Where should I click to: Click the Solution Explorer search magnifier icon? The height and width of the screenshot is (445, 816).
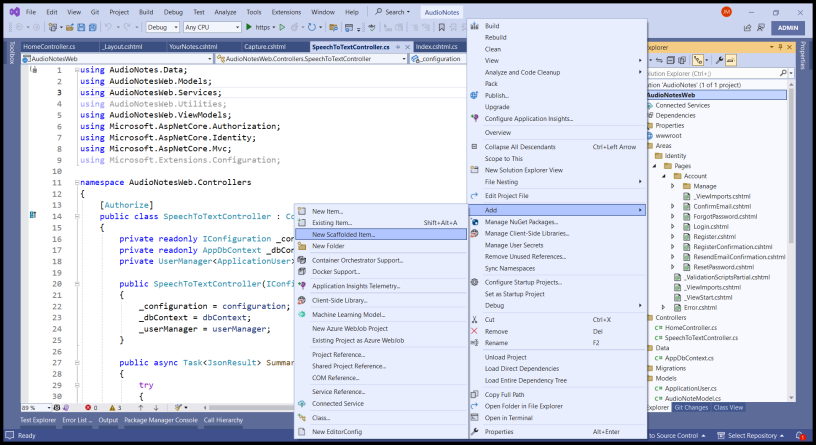[x=783, y=73]
